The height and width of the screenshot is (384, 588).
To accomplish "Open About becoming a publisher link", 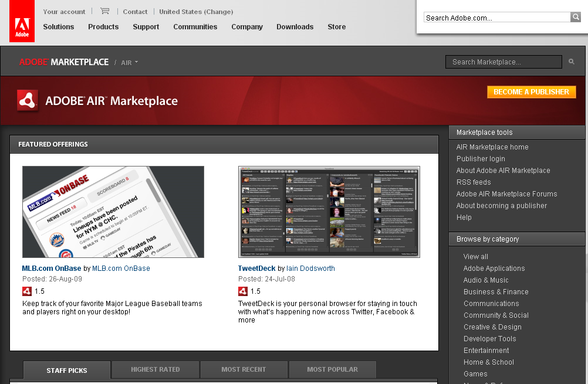I will tap(502, 205).
